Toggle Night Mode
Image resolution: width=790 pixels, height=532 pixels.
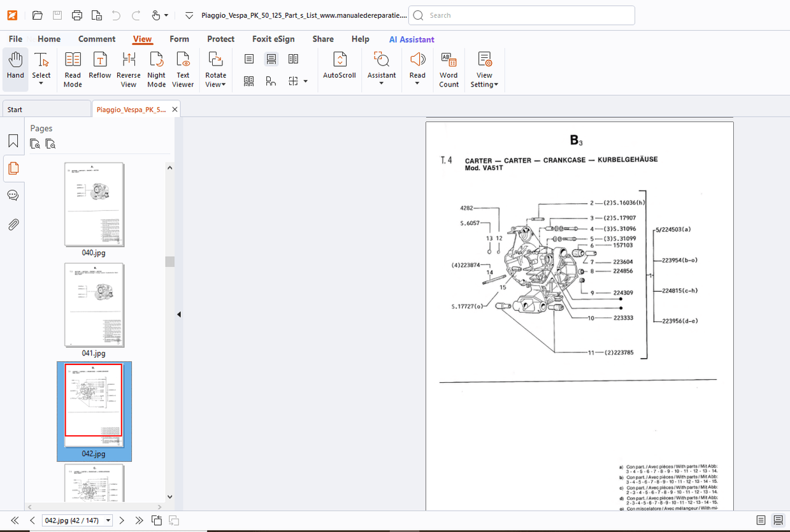tap(156, 67)
